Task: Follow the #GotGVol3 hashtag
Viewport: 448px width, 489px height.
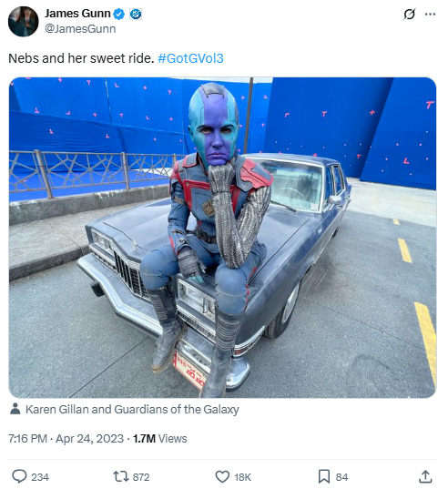Action: tap(191, 58)
